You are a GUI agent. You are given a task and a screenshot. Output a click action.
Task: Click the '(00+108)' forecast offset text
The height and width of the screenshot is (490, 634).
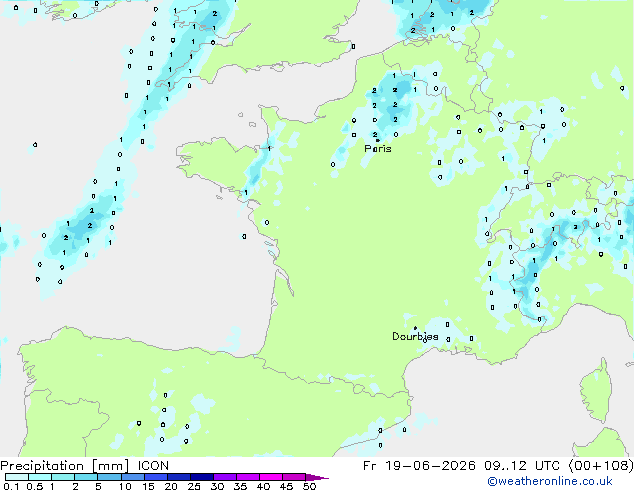pyautogui.click(x=601, y=465)
